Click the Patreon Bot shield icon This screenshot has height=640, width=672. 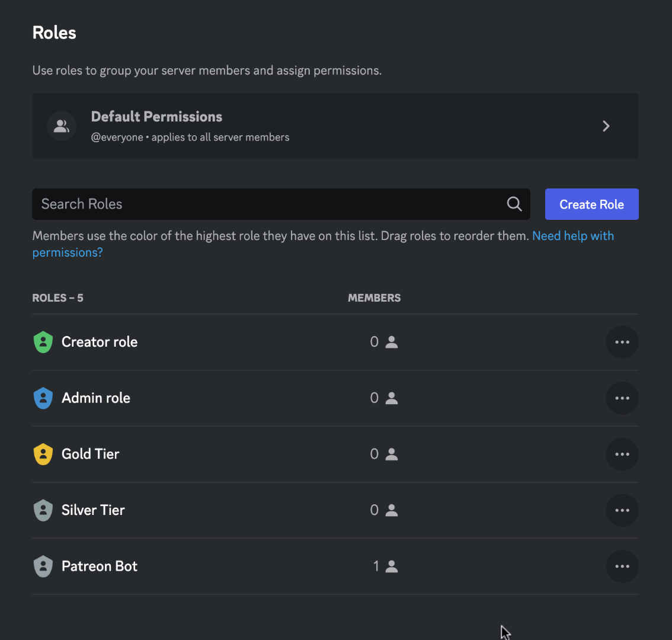pos(43,566)
